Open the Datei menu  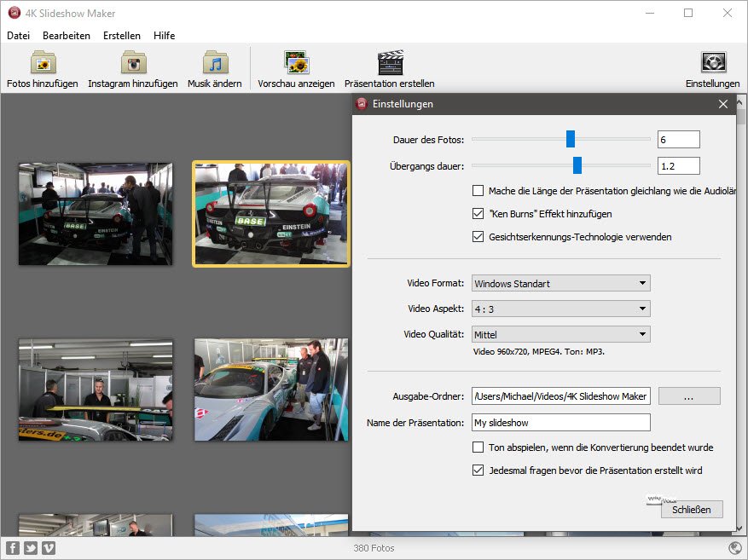tap(18, 36)
